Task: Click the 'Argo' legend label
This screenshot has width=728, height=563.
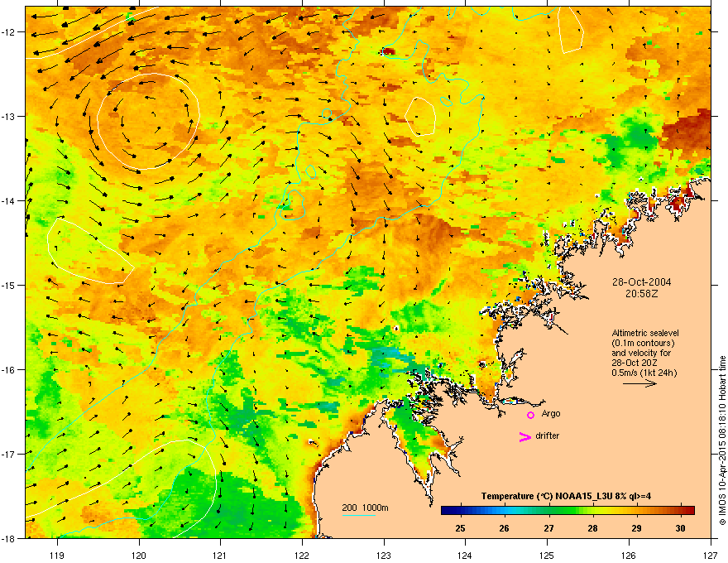Action: 551,414
